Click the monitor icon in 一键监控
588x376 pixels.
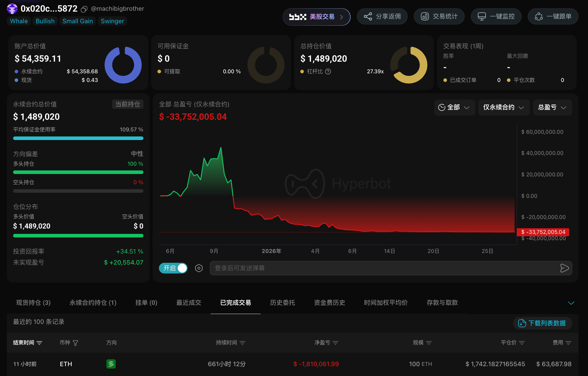(482, 16)
